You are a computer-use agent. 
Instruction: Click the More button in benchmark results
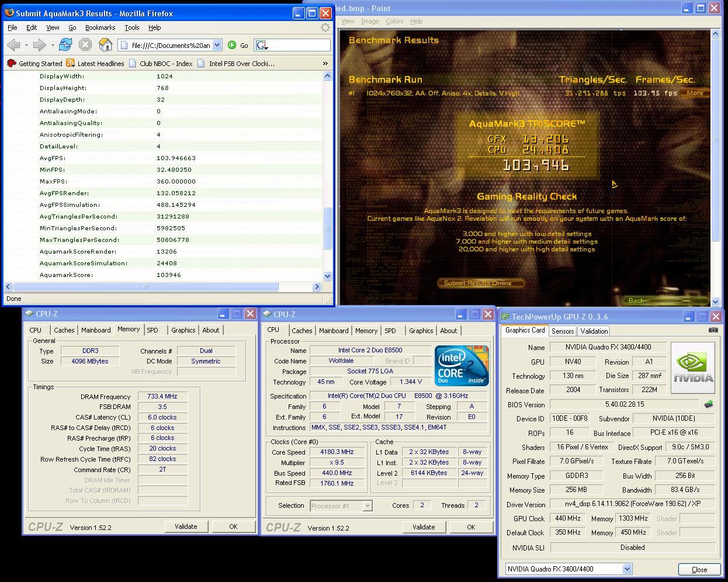click(695, 93)
